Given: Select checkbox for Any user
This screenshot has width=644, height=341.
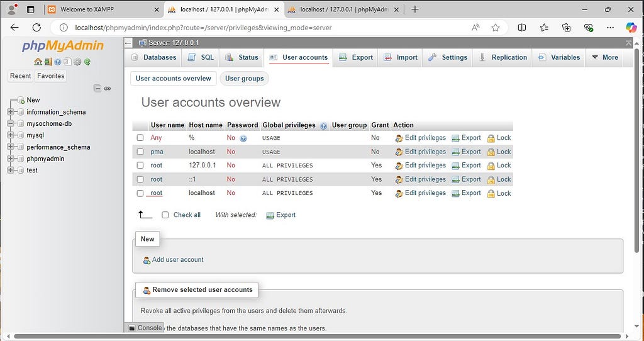Looking at the screenshot, I should tap(140, 138).
